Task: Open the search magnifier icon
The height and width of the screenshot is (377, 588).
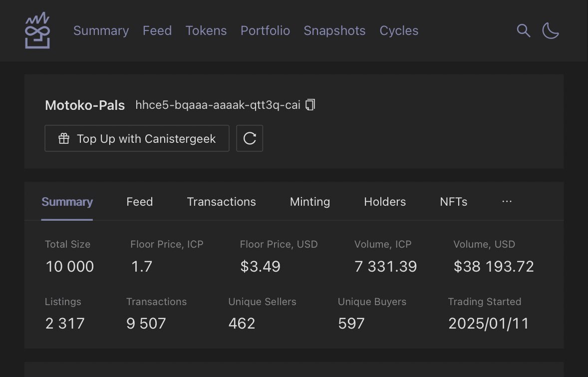Action: point(523,30)
